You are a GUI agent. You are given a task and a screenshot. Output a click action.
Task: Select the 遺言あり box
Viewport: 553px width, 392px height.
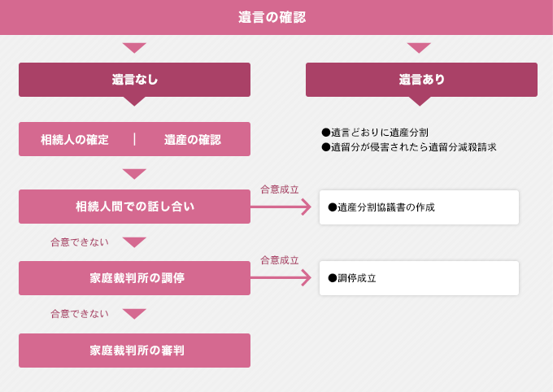point(421,80)
